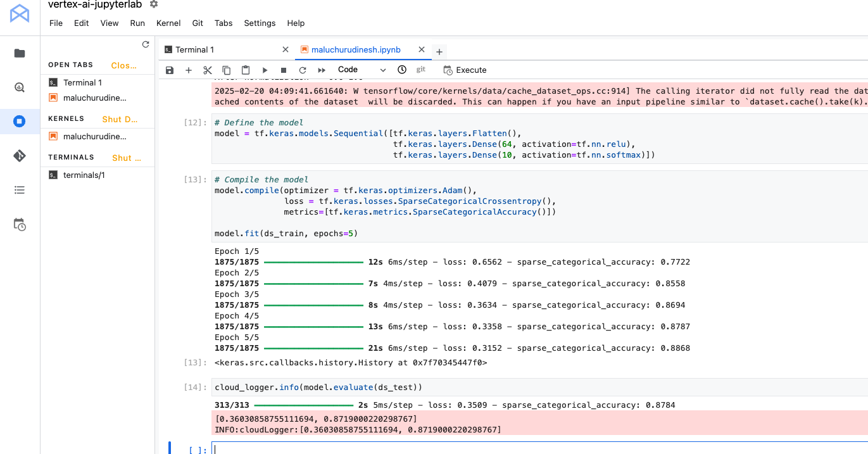This screenshot has width=868, height=454.
Task: Open the Settings menu
Action: 260,23
